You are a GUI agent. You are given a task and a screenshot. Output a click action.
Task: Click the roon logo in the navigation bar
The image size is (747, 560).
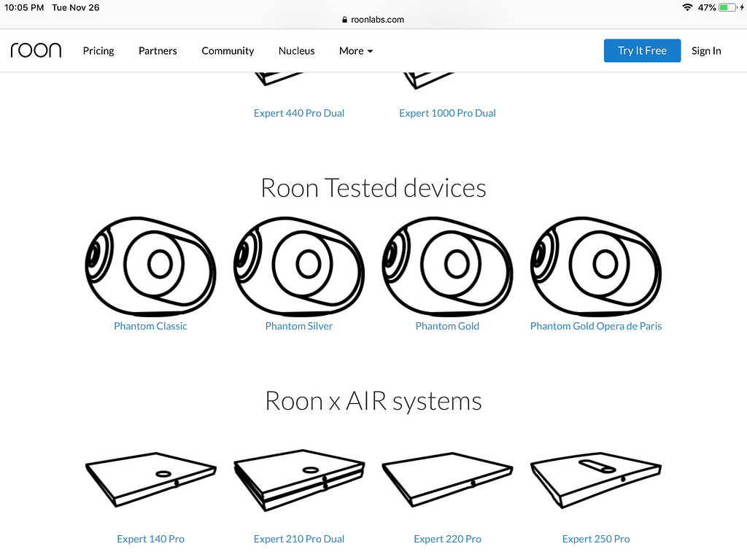(x=36, y=50)
